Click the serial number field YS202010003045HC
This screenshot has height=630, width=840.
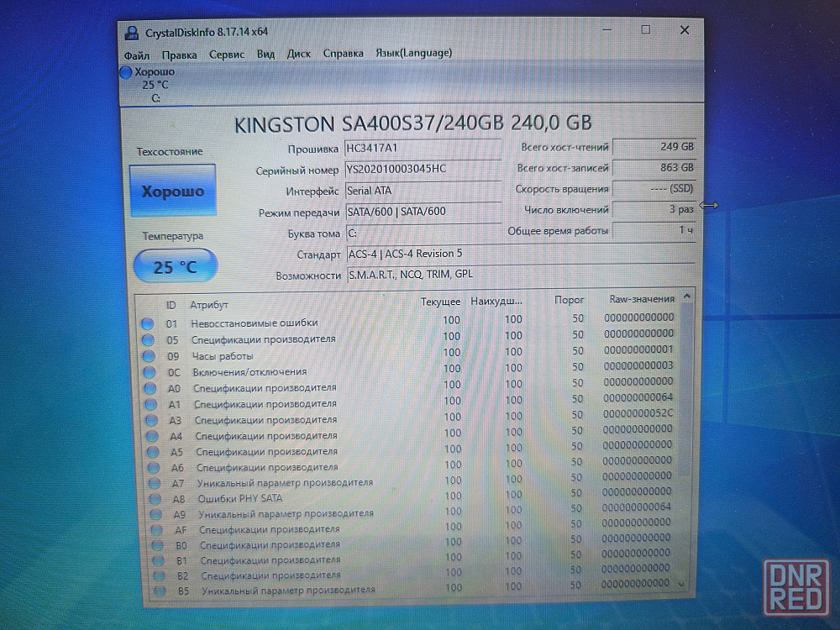[423, 170]
